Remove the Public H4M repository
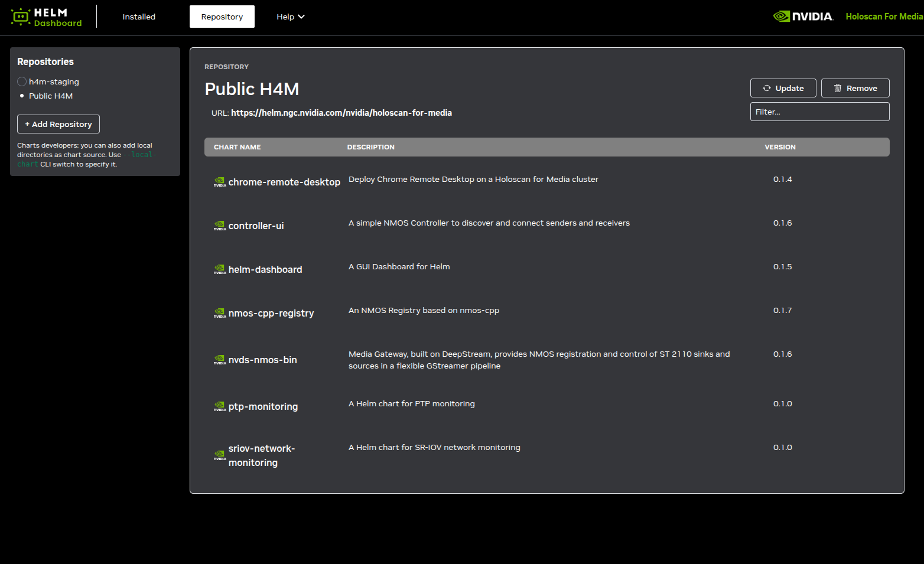The width and height of the screenshot is (924, 564). [x=855, y=88]
